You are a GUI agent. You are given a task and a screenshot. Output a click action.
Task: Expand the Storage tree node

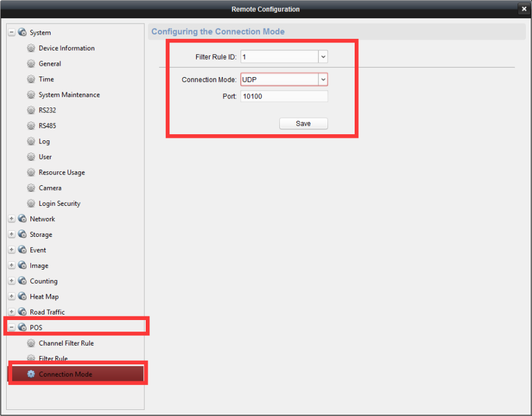click(x=12, y=234)
